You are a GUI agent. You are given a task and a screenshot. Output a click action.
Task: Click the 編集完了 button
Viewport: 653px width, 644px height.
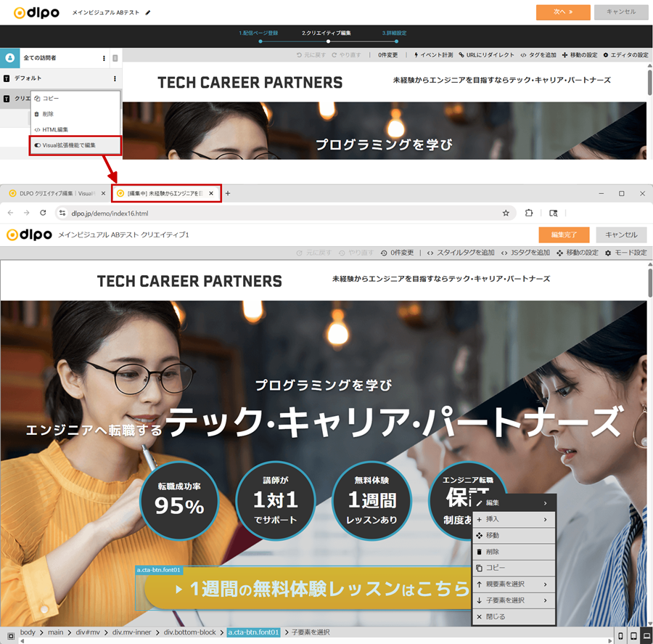[564, 235]
